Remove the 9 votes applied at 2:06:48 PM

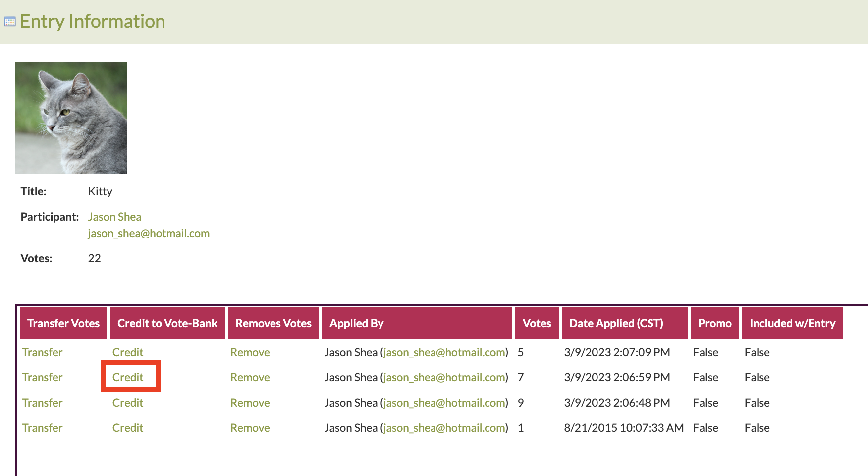pos(250,403)
